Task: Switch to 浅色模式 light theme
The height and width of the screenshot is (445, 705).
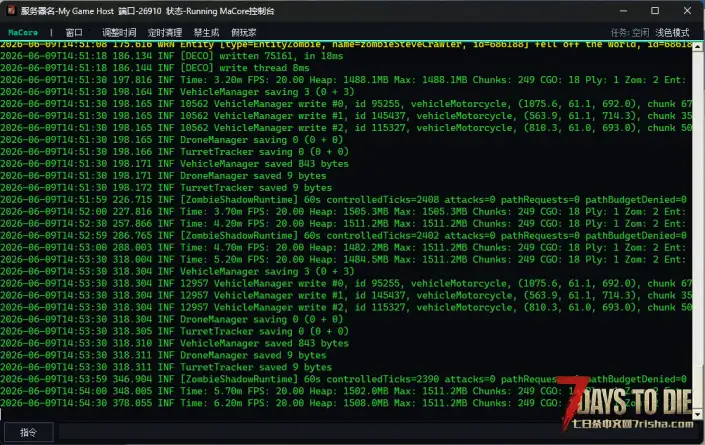Action: (x=672, y=32)
